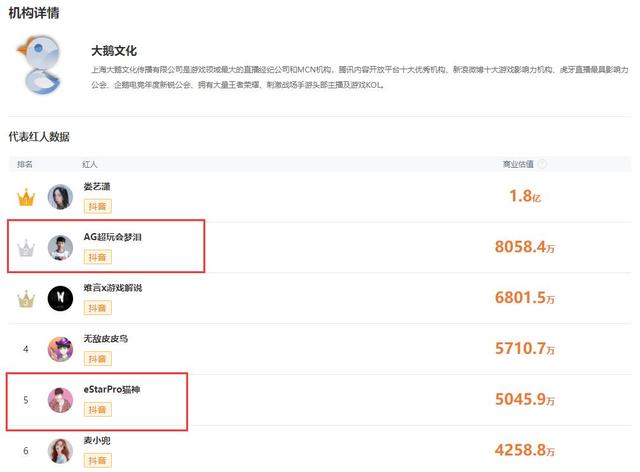Image resolution: width=640 pixels, height=472 pixels.
Task: Open the eStarPro猫神 name link
Action: 112,389
